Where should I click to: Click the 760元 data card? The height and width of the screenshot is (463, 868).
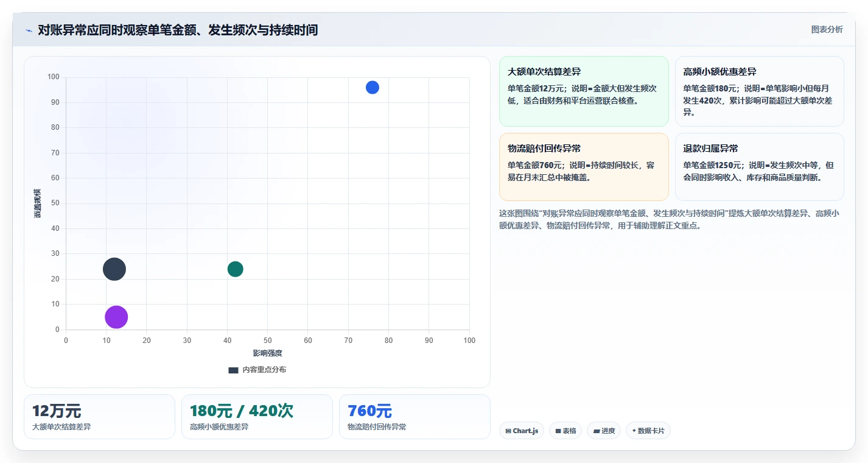(x=415, y=417)
